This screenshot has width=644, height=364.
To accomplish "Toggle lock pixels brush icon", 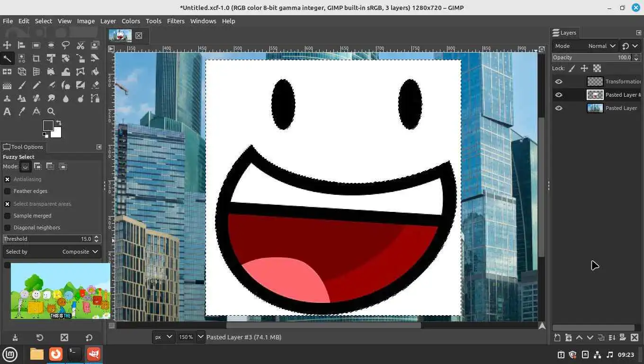I will tap(572, 68).
